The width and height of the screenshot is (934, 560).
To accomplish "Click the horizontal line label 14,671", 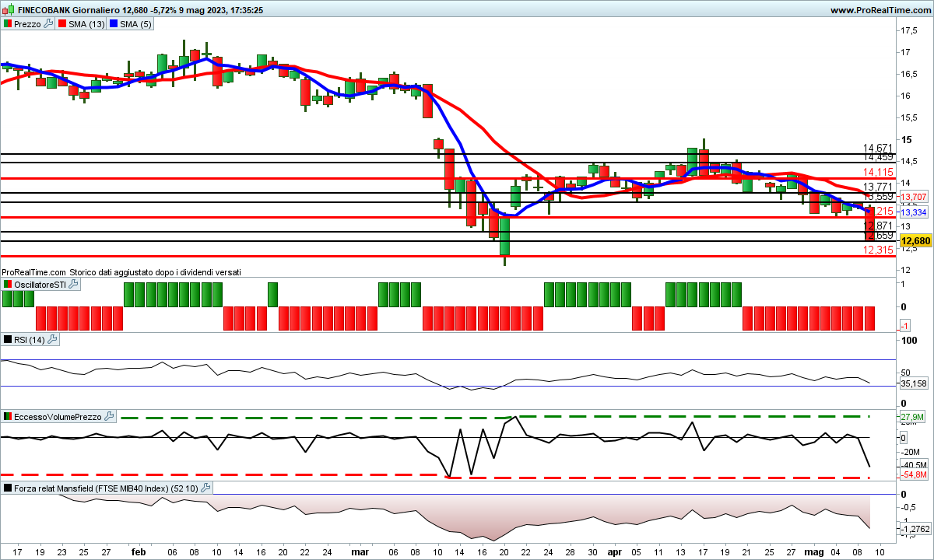I will tap(878, 148).
